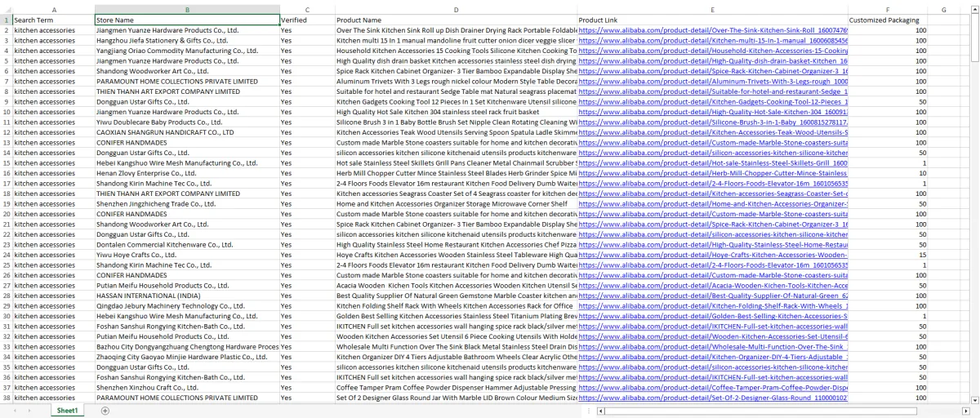Screen dimensions: 980x418
Task: Select column F header
Action: [888, 9]
